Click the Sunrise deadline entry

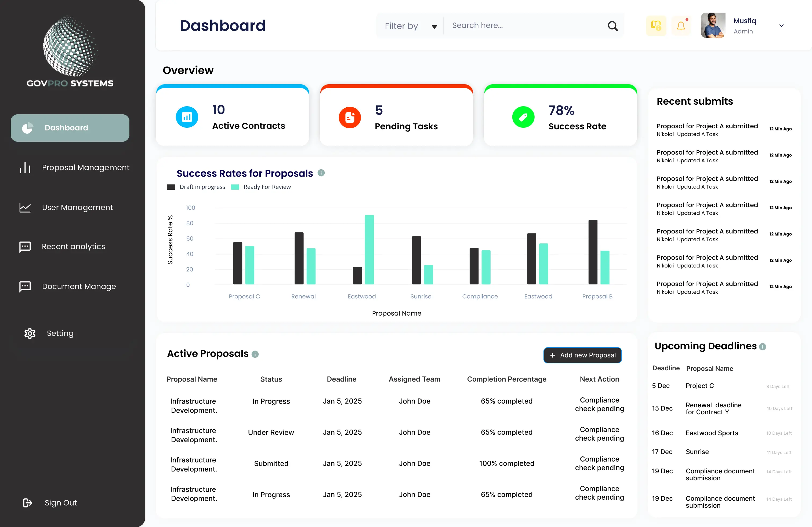pos(697,452)
